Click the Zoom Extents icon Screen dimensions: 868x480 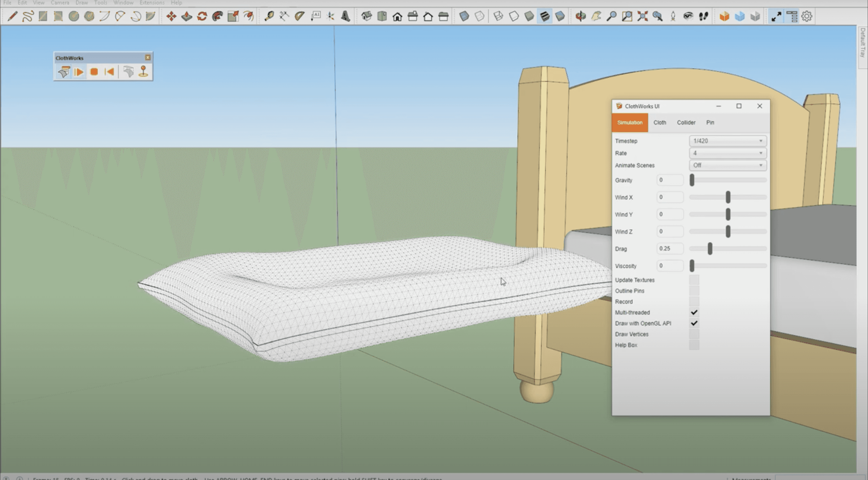point(643,16)
